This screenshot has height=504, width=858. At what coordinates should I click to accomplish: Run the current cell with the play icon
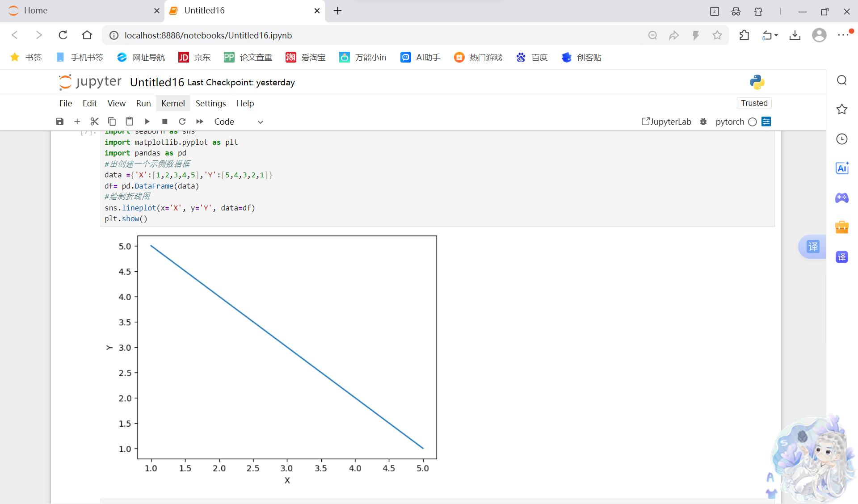pos(147,122)
